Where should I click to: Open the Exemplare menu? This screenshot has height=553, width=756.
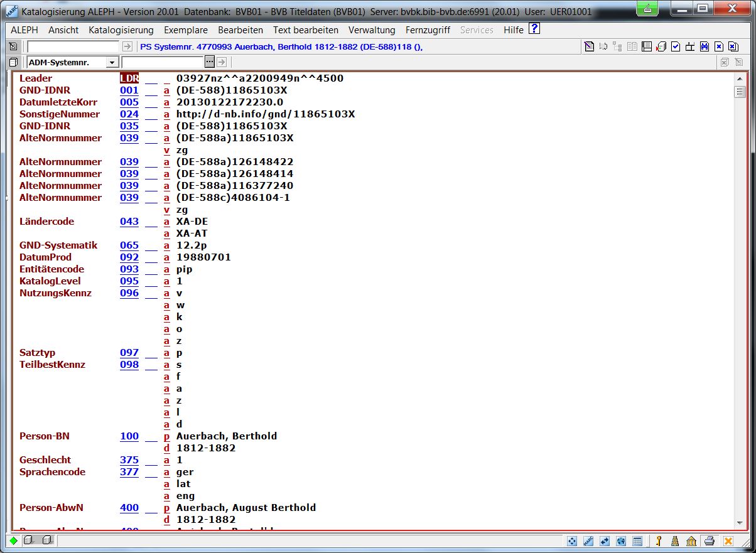pyautogui.click(x=186, y=30)
